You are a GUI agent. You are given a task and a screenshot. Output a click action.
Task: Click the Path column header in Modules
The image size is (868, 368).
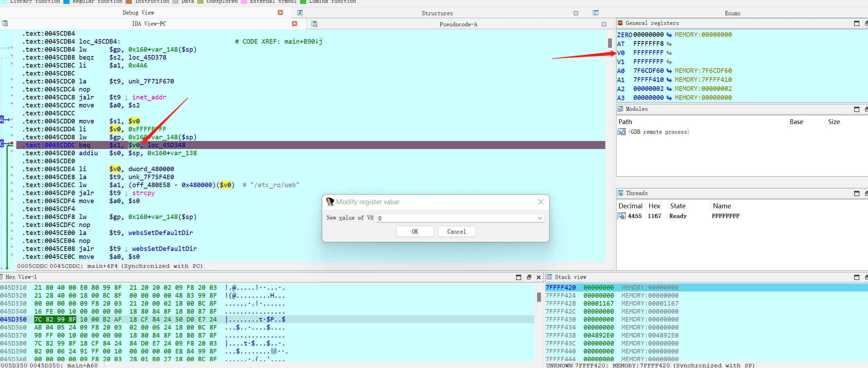[625, 122]
